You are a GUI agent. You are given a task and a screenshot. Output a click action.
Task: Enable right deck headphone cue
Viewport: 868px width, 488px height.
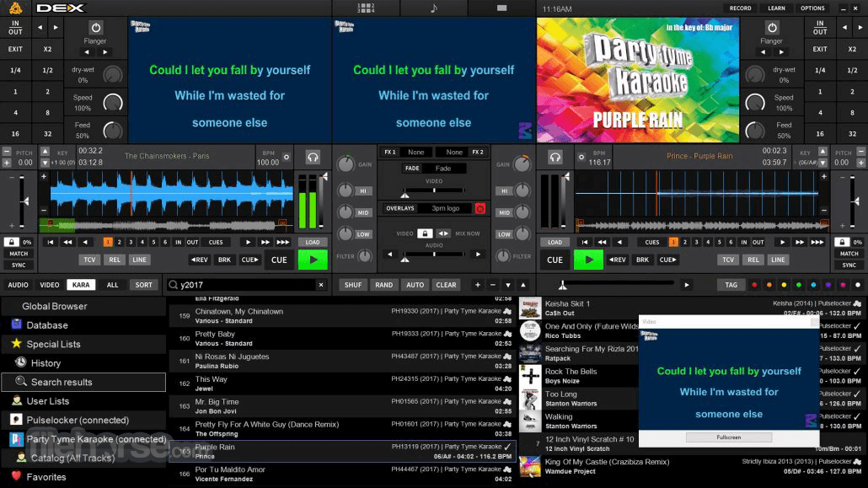click(x=555, y=158)
